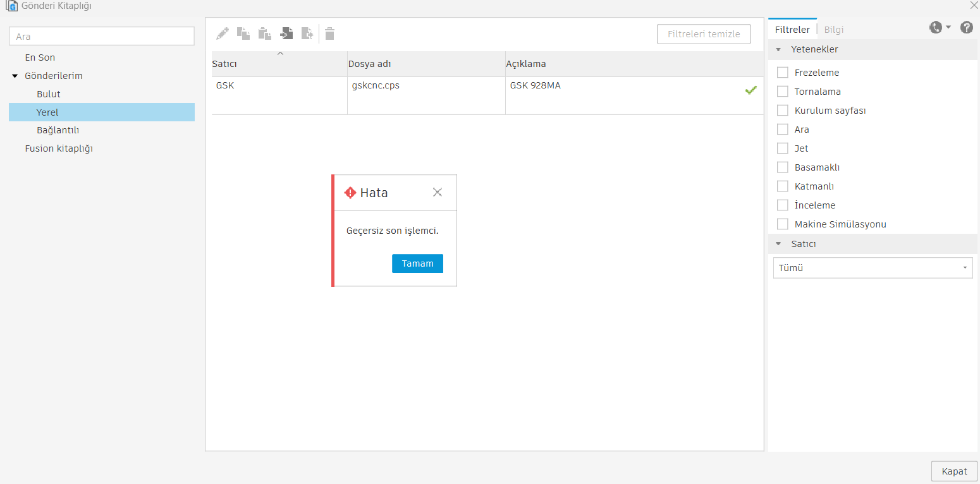
Task: Tick the Katmanlı checkbox
Action: coord(783,186)
